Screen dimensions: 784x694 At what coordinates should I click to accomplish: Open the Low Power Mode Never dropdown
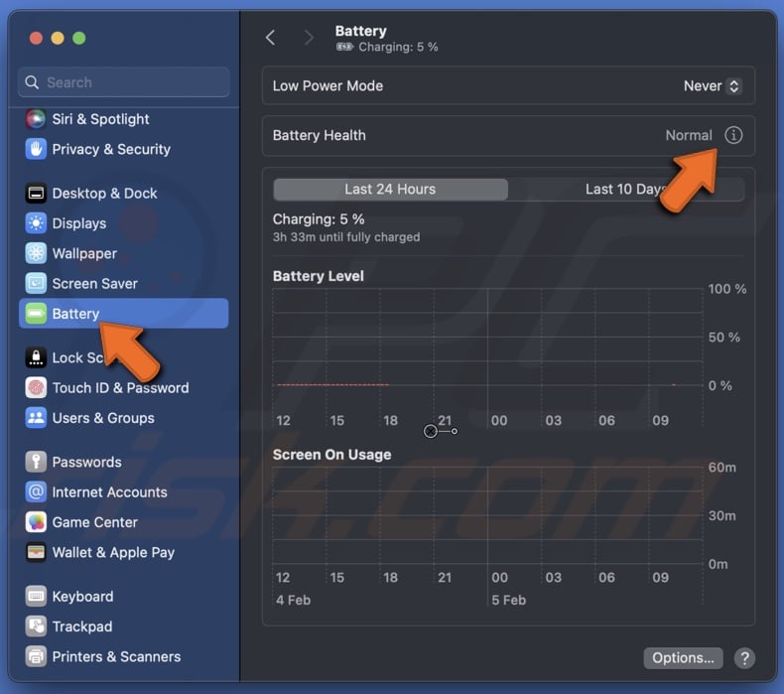[x=712, y=86]
